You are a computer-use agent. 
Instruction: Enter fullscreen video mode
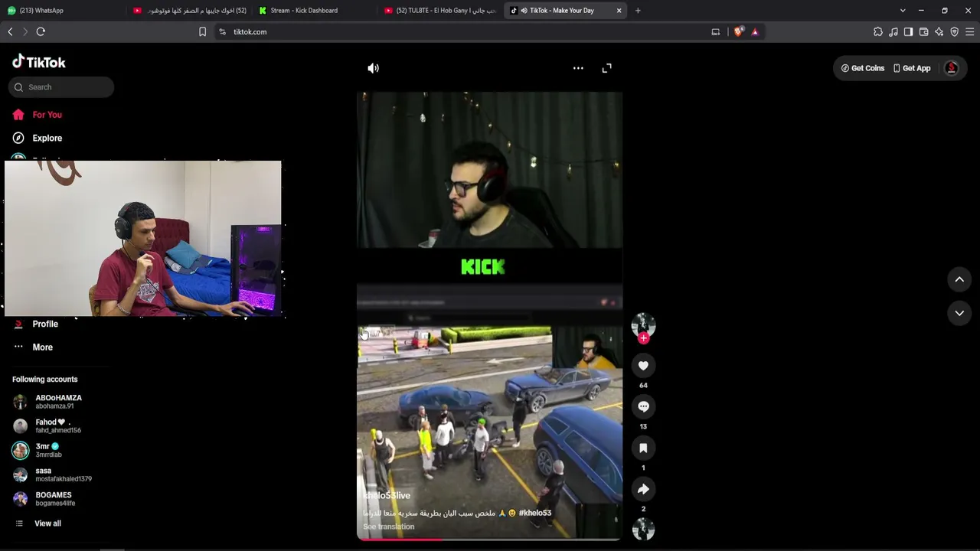coord(606,68)
